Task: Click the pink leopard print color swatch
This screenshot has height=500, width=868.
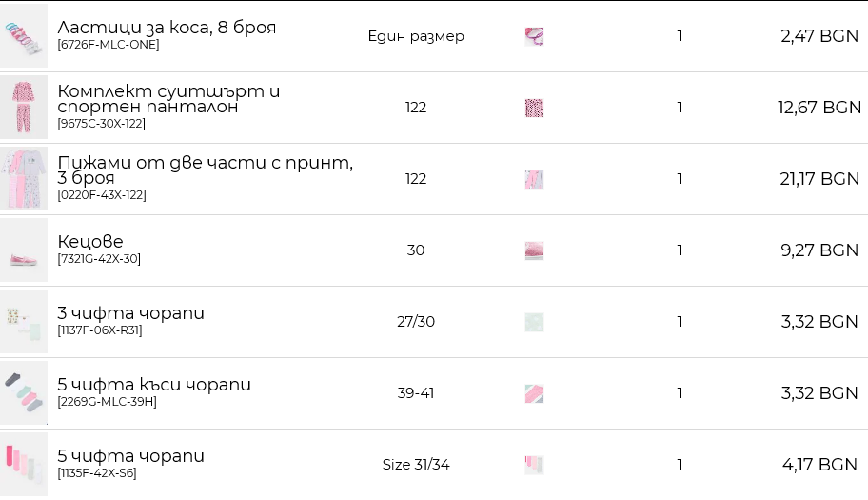Action: [534, 109]
